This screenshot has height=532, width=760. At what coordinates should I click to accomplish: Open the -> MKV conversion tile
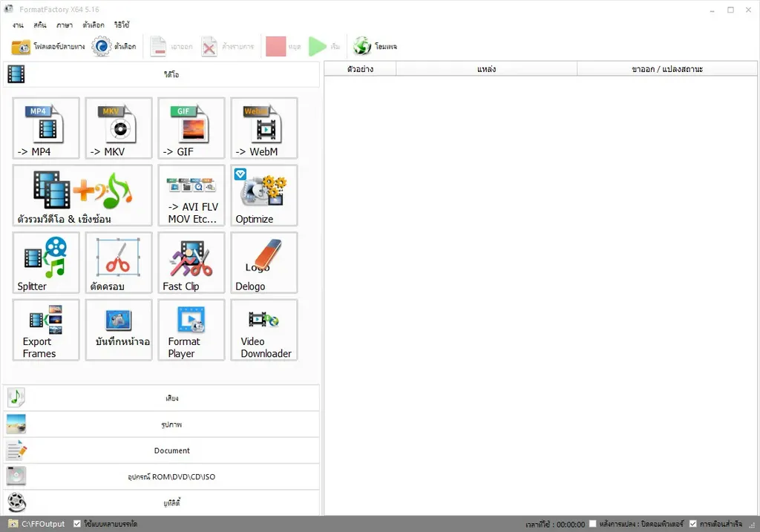pos(119,128)
